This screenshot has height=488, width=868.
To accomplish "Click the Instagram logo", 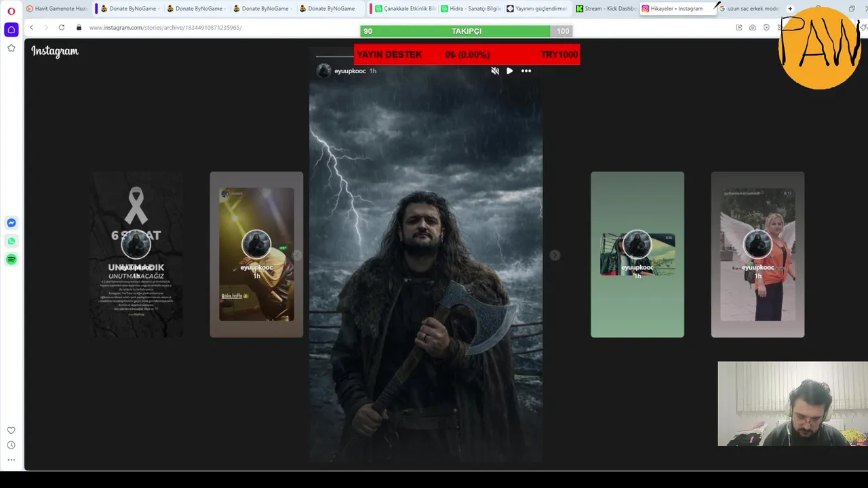I will 55,52.
